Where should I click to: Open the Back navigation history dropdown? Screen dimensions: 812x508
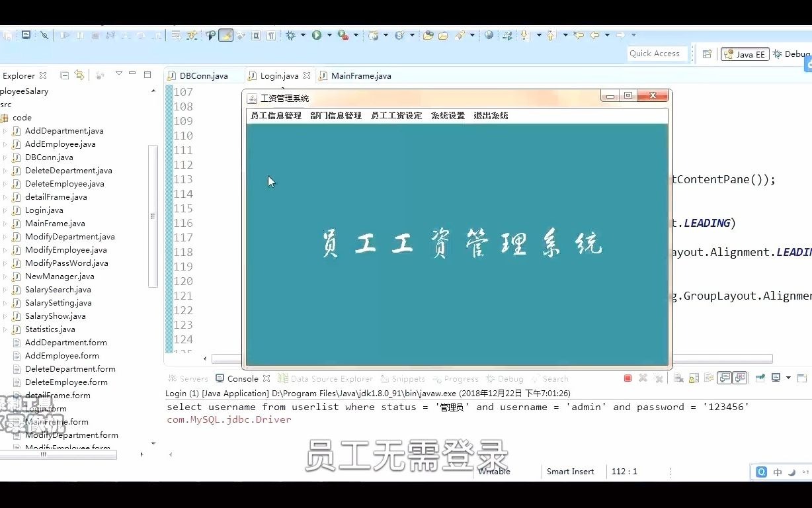coord(607,34)
